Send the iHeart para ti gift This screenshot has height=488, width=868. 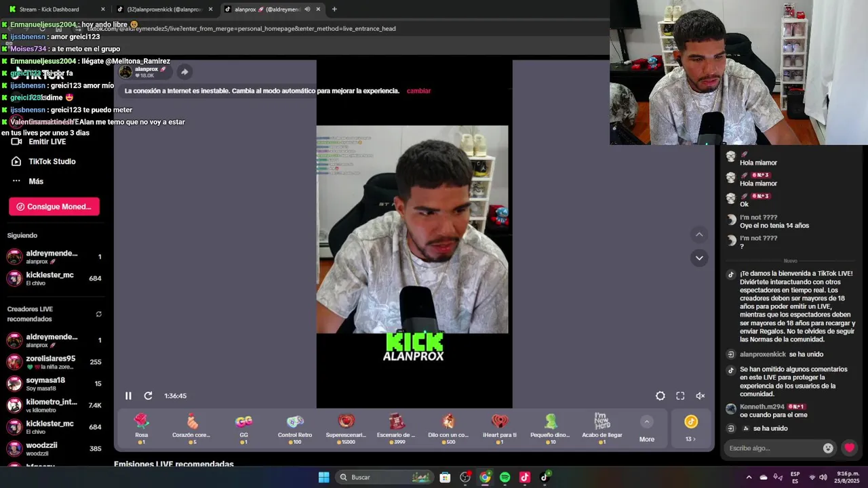(500, 429)
